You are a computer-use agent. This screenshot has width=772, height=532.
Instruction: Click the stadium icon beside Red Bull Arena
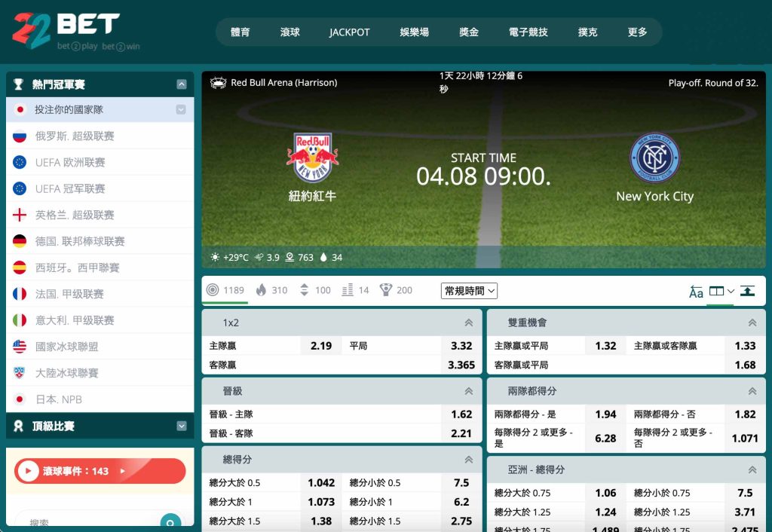click(218, 83)
